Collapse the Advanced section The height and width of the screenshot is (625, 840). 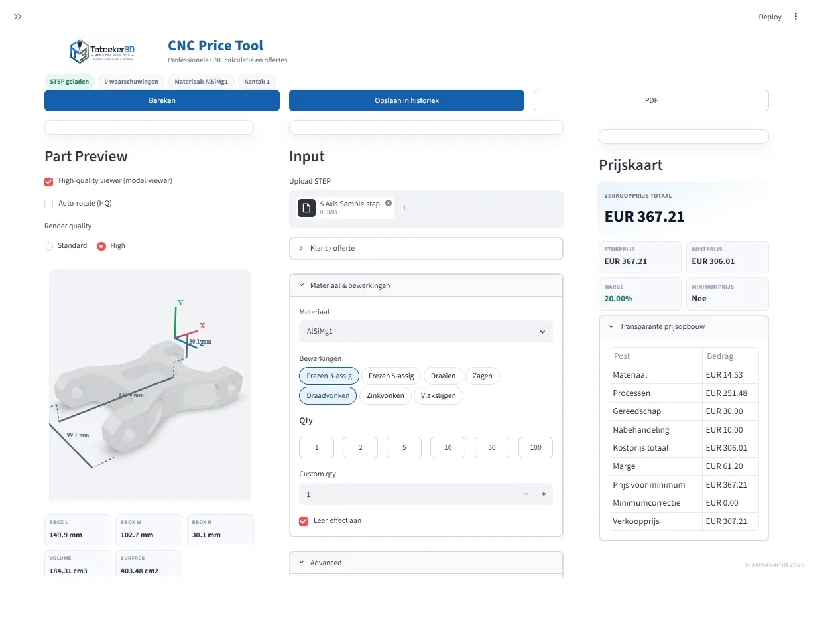click(426, 563)
